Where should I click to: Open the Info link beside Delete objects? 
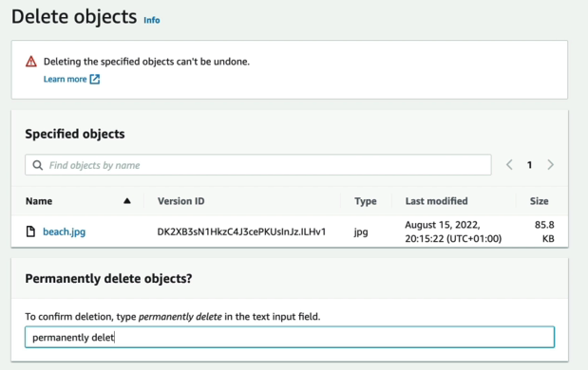coord(152,20)
